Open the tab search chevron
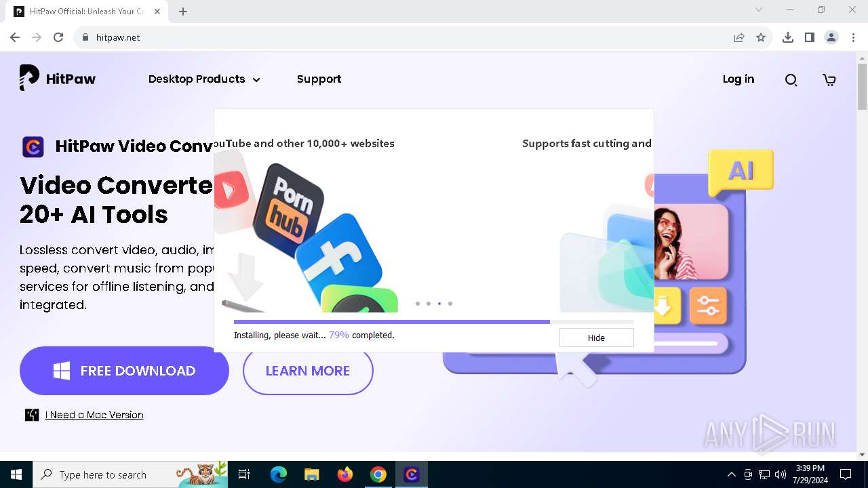 759,9
